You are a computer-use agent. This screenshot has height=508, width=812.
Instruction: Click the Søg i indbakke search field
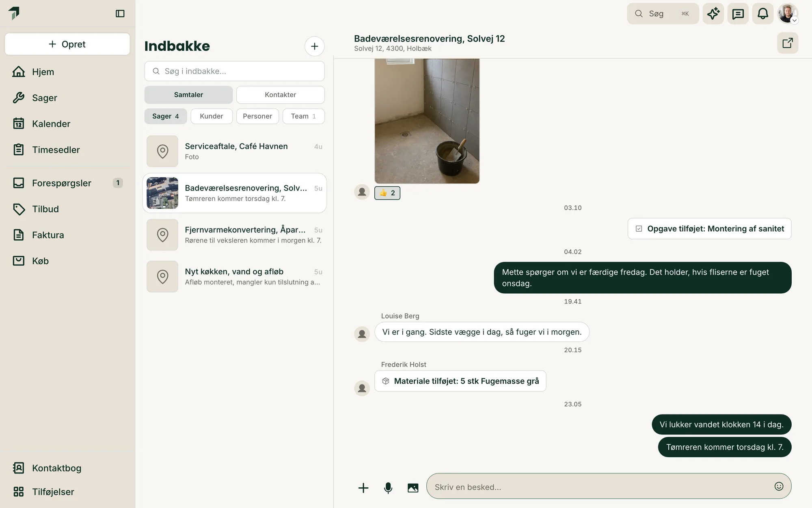click(234, 71)
